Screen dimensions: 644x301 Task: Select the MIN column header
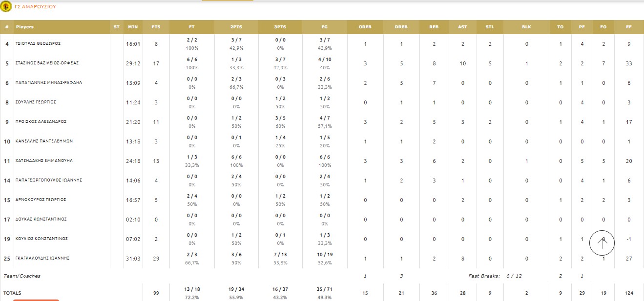(133, 27)
